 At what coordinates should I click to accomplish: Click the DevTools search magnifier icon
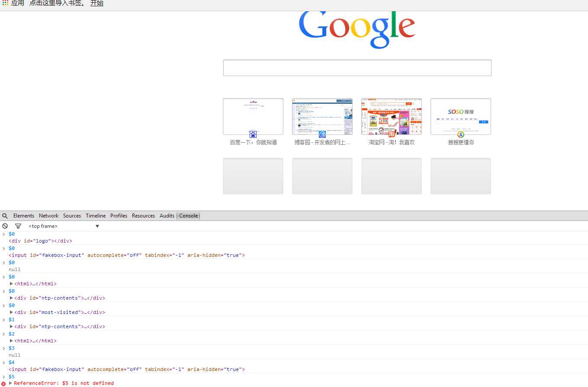[5, 216]
